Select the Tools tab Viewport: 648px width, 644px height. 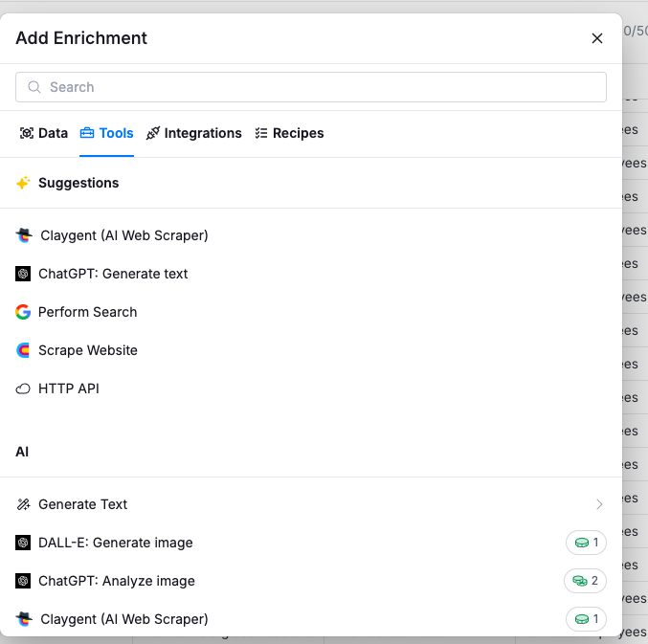click(106, 133)
